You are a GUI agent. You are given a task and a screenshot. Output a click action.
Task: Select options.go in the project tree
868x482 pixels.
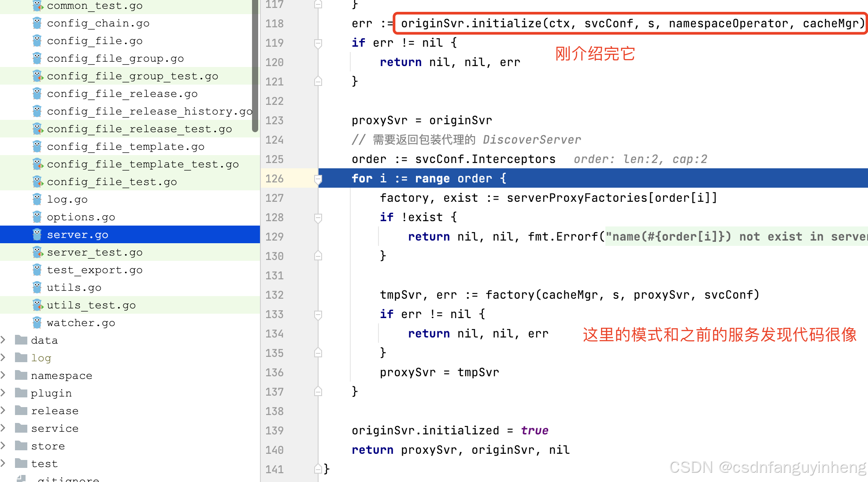[x=81, y=217]
